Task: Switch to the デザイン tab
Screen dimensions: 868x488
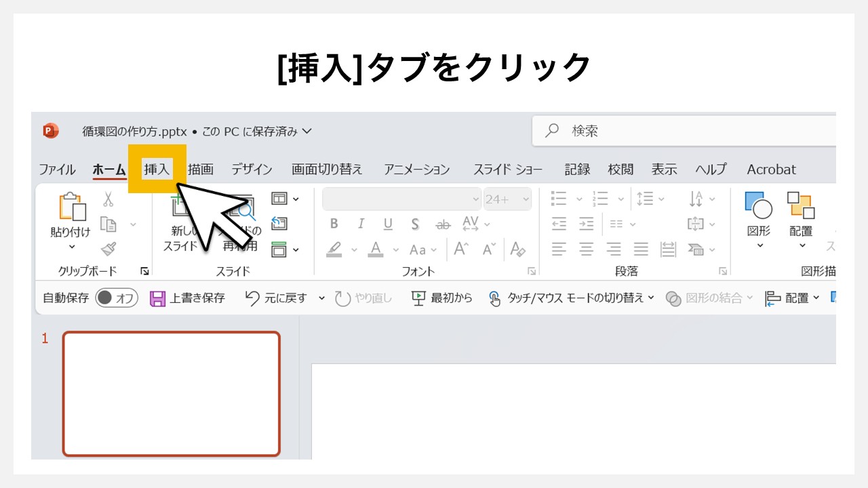Action: click(251, 169)
